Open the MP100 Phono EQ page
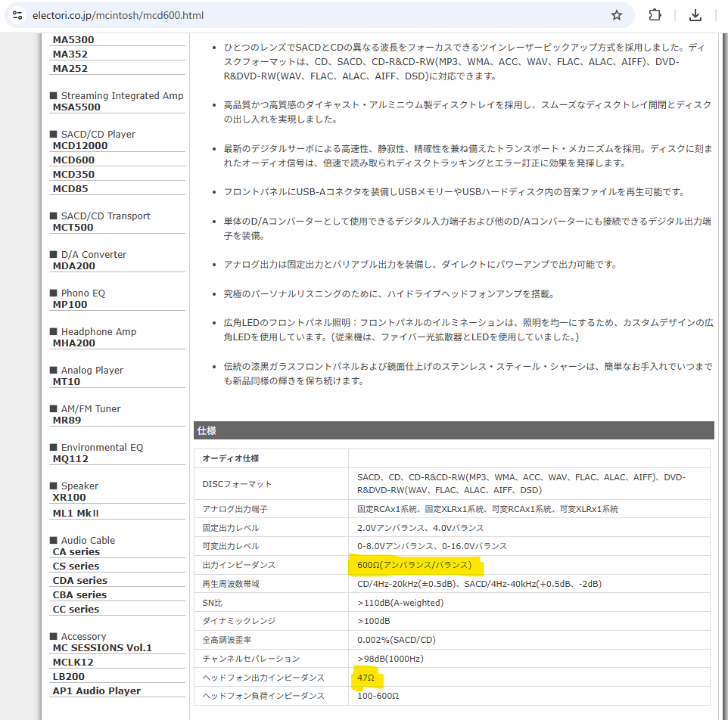 (x=70, y=305)
